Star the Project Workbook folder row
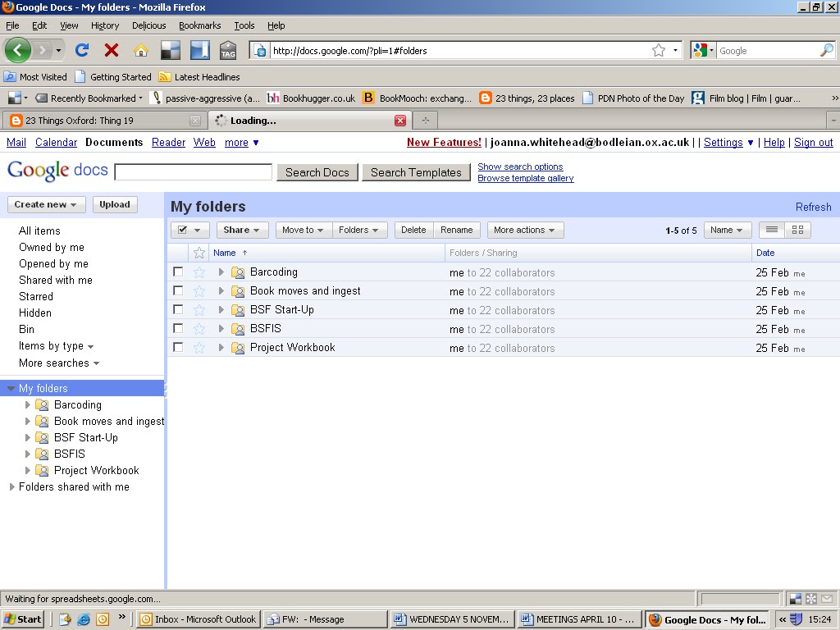 (199, 348)
